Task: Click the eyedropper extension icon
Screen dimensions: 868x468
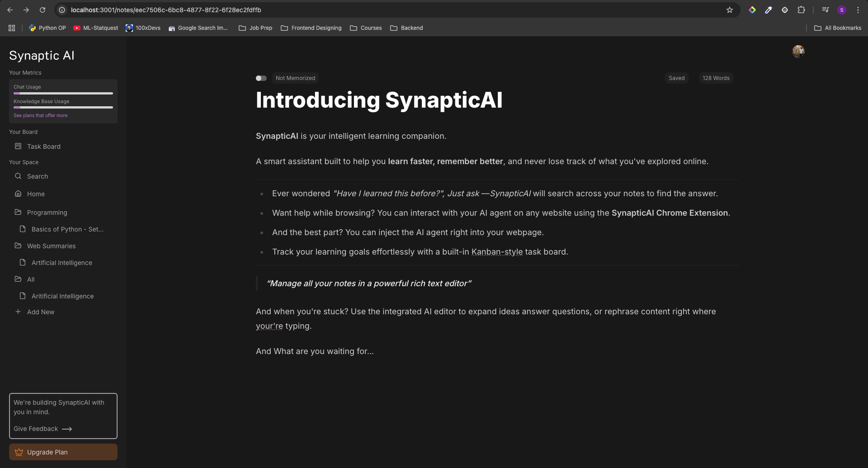Action: click(x=769, y=10)
